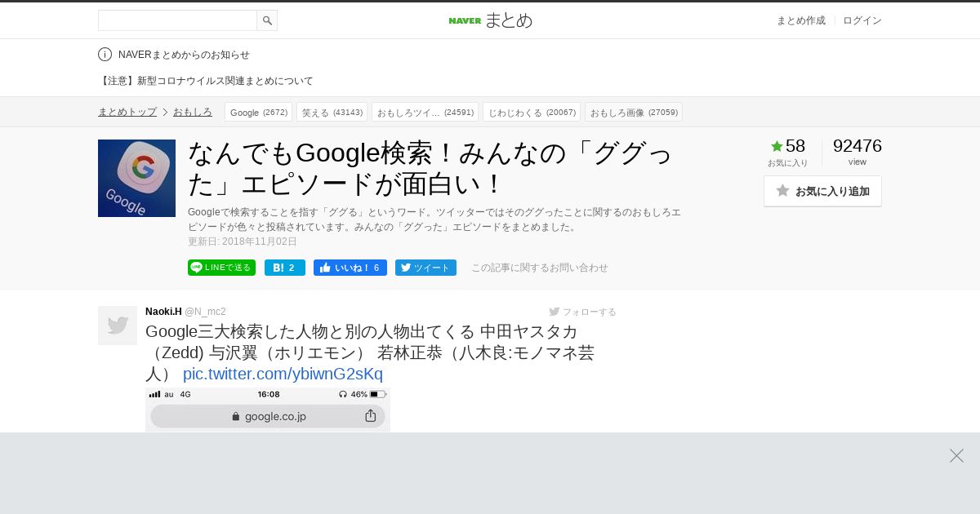The image size is (980, 514).
Task: Click the 更新日: 2018年11月02日 text
Action: pyautogui.click(x=243, y=241)
